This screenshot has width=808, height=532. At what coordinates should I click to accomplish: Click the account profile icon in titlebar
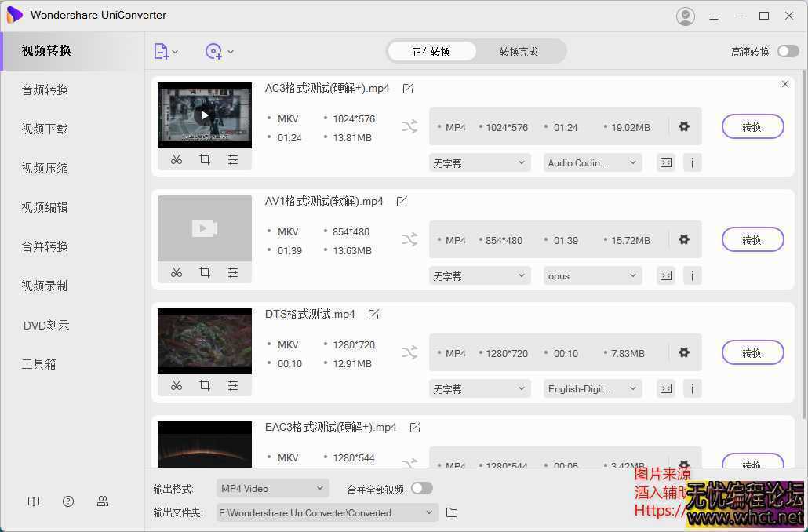(x=685, y=15)
